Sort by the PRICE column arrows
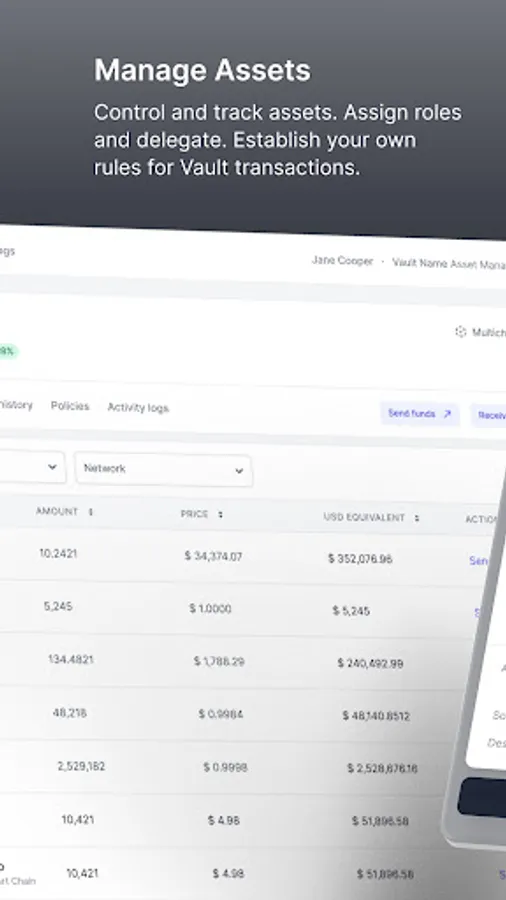The height and width of the screenshot is (900, 506). click(x=220, y=514)
